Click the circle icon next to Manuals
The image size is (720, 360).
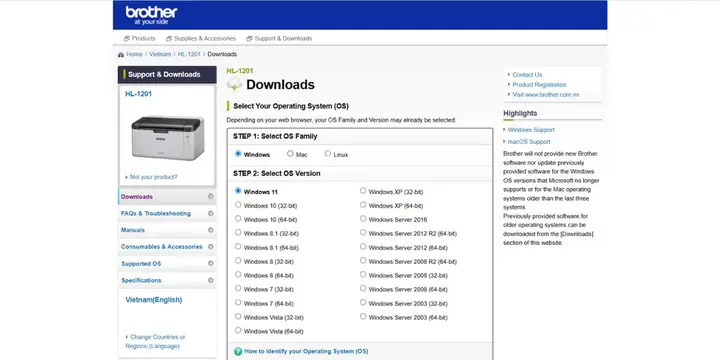click(210, 230)
